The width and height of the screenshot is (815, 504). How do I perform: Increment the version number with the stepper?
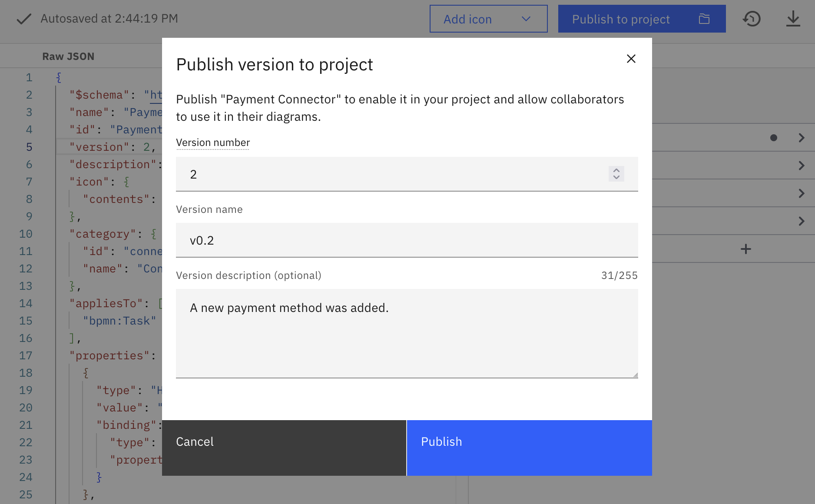(x=616, y=171)
